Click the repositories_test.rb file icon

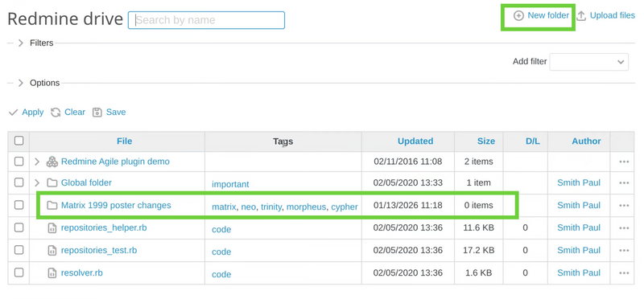tap(52, 250)
